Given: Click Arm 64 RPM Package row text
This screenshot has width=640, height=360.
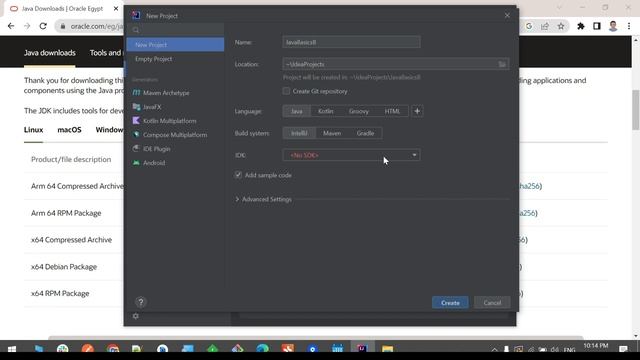Looking at the screenshot, I should coord(66,213).
